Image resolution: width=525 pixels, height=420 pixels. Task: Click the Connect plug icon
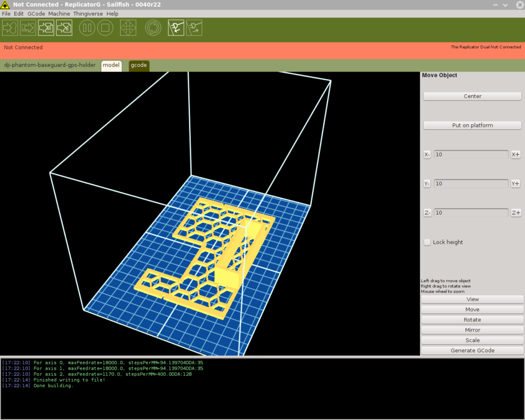click(176, 28)
